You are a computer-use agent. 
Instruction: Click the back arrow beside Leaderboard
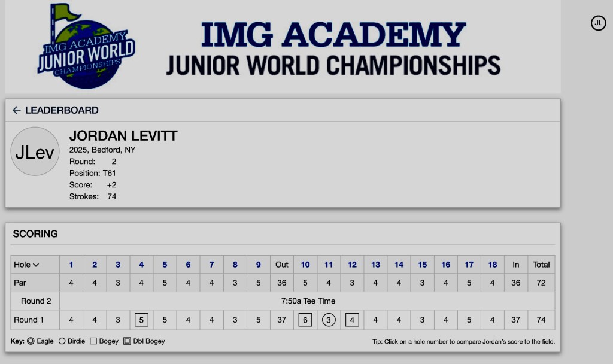pos(16,110)
